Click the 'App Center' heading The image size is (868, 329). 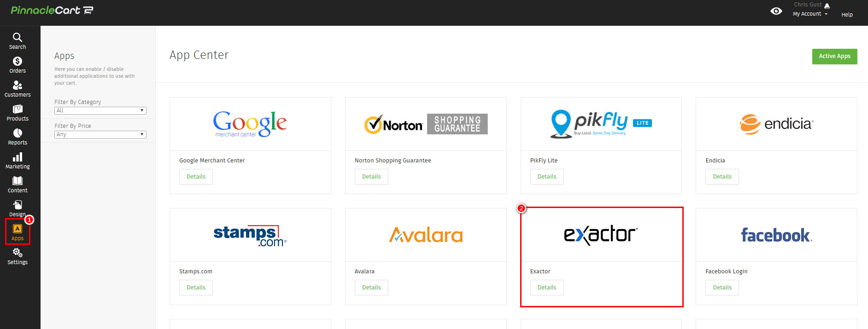(199, 55)
